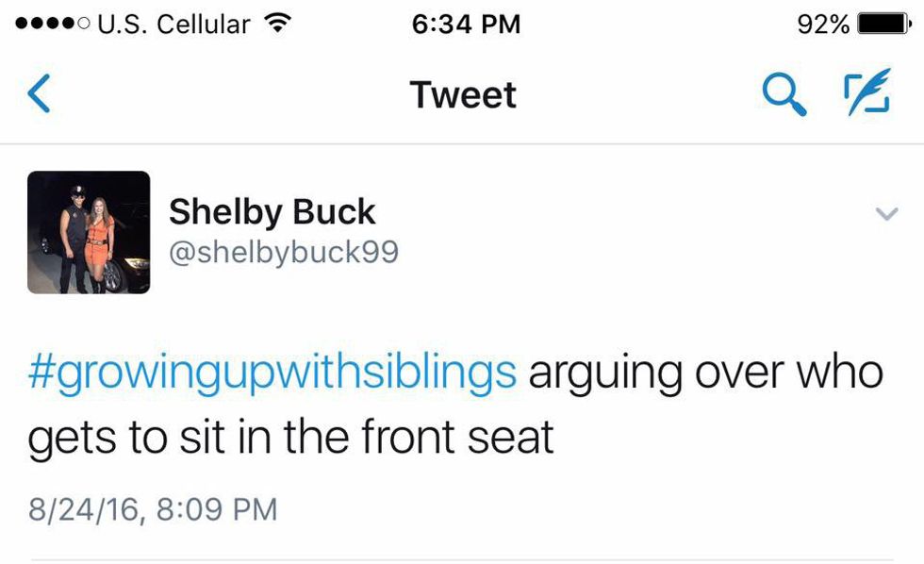Screen dimensions: 924x564
Task: Tap the battery icon in the status bar
Action: point(883,25)
